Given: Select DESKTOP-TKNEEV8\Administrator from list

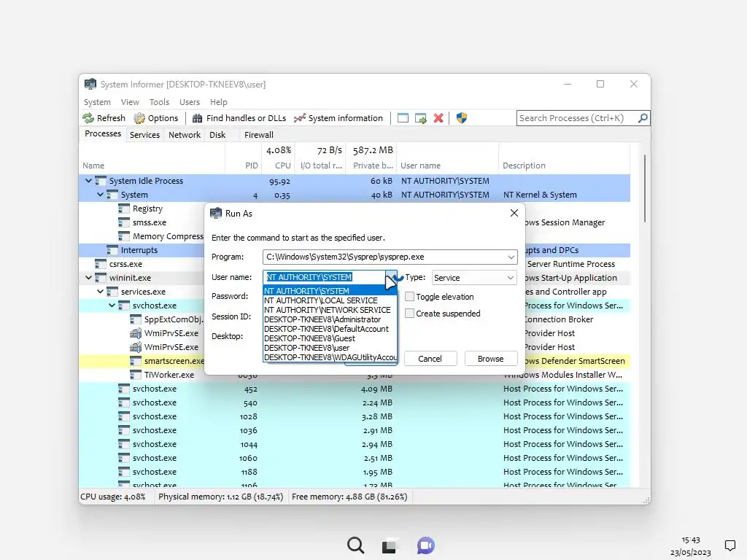Looking at the screenshot, I should pos(330,319).
